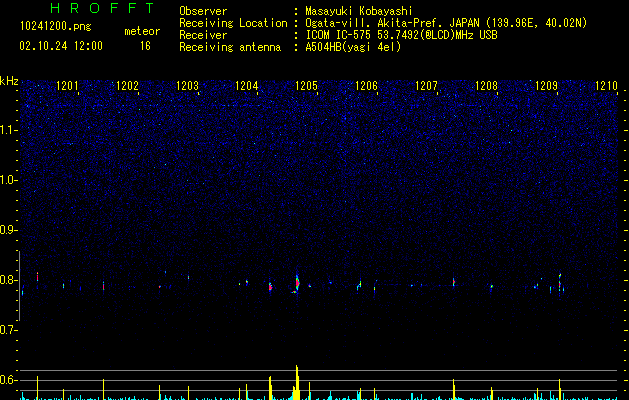This screenshot has width=629, height=400.
Task: Click the 1206 time marker
Action: (x=366, y=86)
